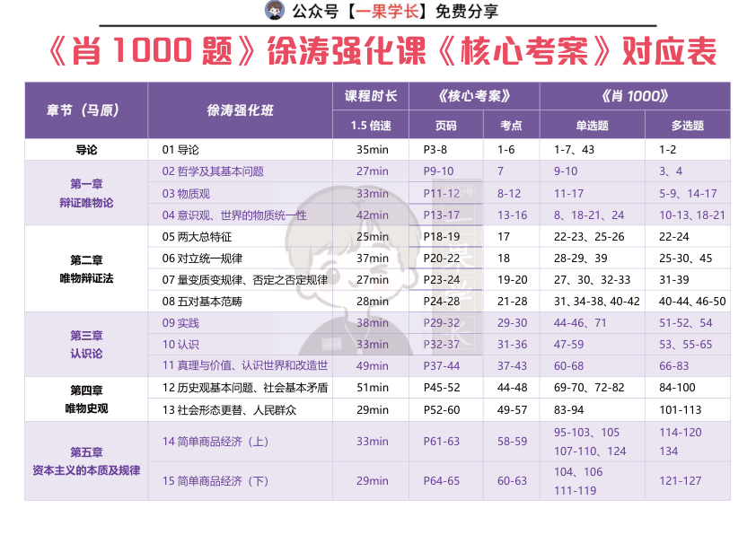The width and height of the screenshot is (756, 535).
Task: Click the 《肖1000》 header cell
Action: tap(635, 96)
